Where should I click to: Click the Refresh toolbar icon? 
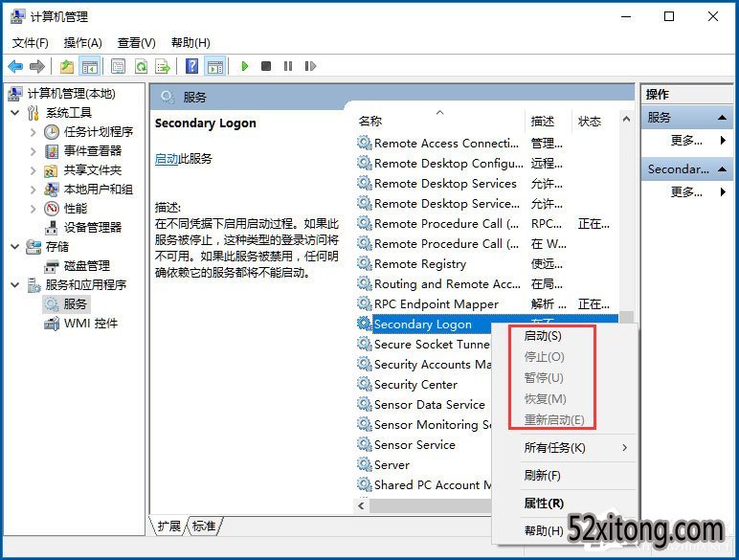141,66
